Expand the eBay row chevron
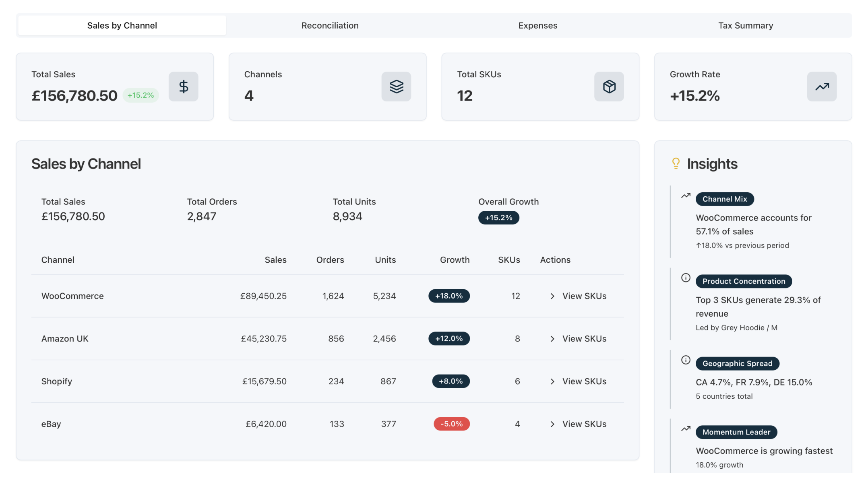Screen dimensions: 868x482 click(552, 424)
